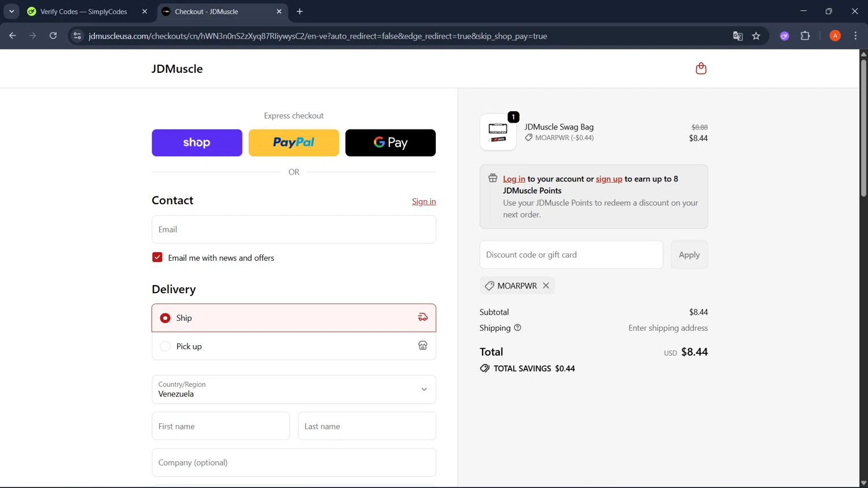
Task: Click the TOTAL SAVINGS $0.44 text
Action: tap(534, 368)
